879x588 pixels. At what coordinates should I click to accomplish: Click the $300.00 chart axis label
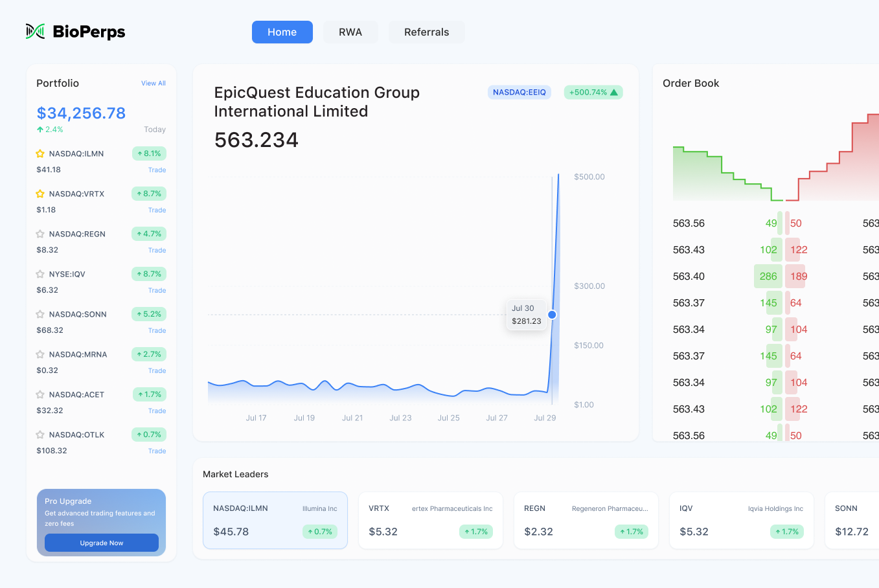[x=589, y=286]
